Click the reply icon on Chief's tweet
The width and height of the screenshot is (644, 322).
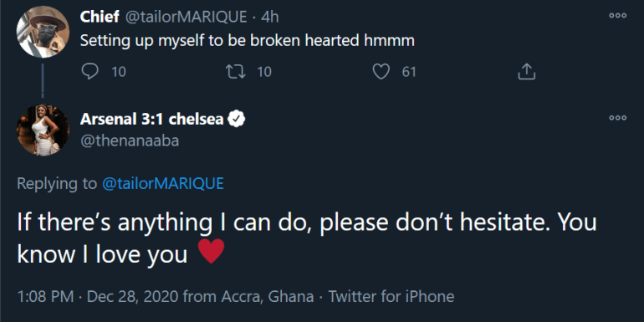tap(90, 72)
